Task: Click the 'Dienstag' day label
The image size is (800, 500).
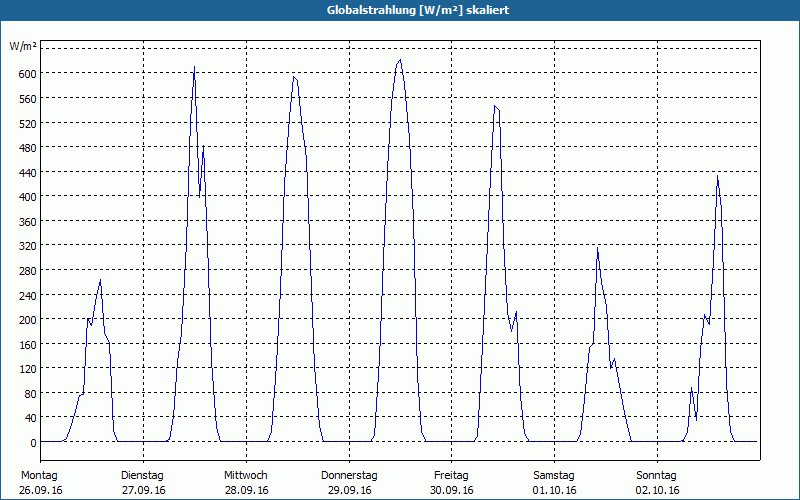Action: coord(142,476)
